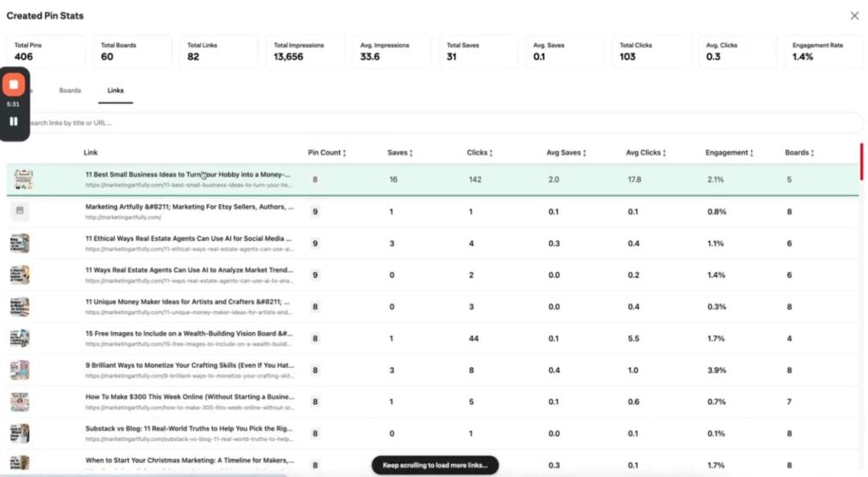This screenshot has width=868, height=477.
Task: Open thumbnail for Analyze Market Trends row
Action: 20,275
